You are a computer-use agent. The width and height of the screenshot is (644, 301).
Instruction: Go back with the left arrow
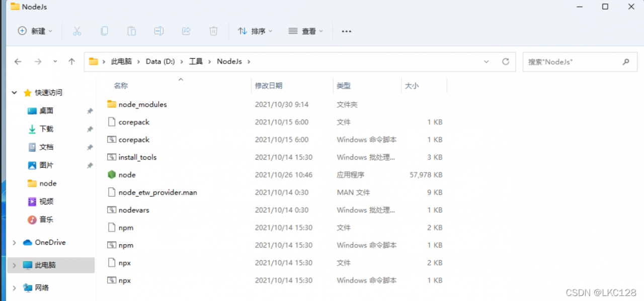18,62
